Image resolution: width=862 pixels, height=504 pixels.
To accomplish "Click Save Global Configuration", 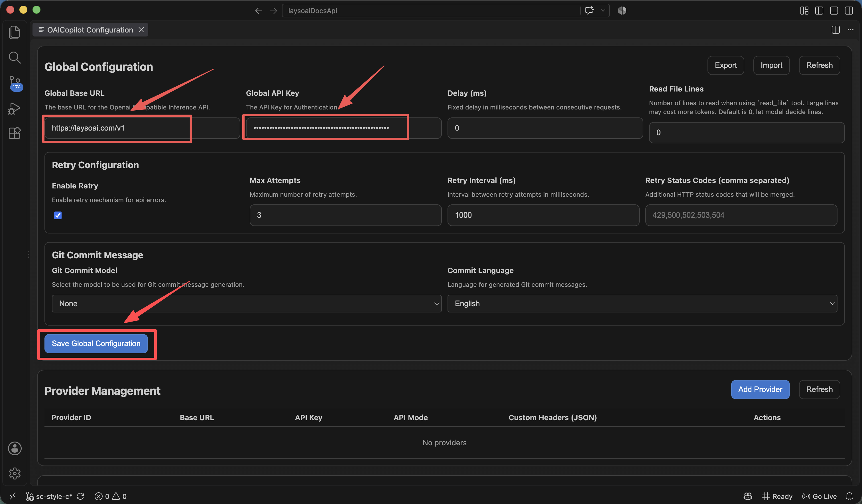I will [x=96, y=344].
